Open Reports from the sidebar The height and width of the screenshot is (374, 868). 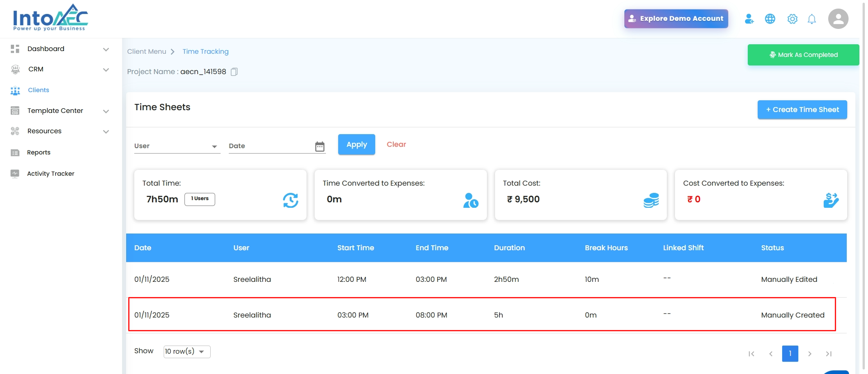pyautogui.click(x=39, y=153)
